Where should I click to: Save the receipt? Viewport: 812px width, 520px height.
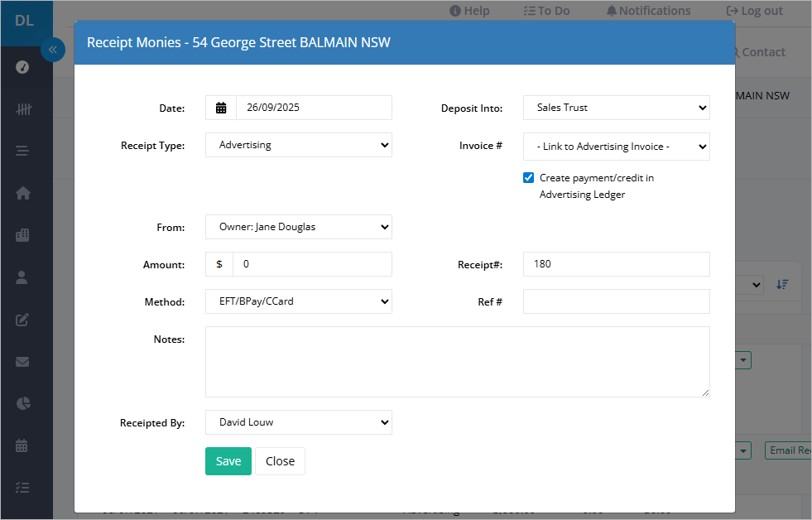(x=228, y=461)
